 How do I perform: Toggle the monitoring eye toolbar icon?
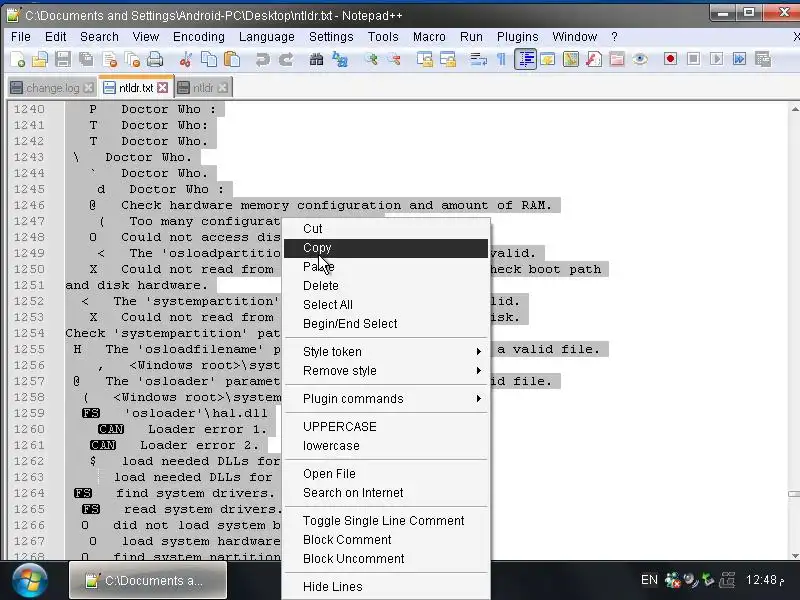click(640, 60)
